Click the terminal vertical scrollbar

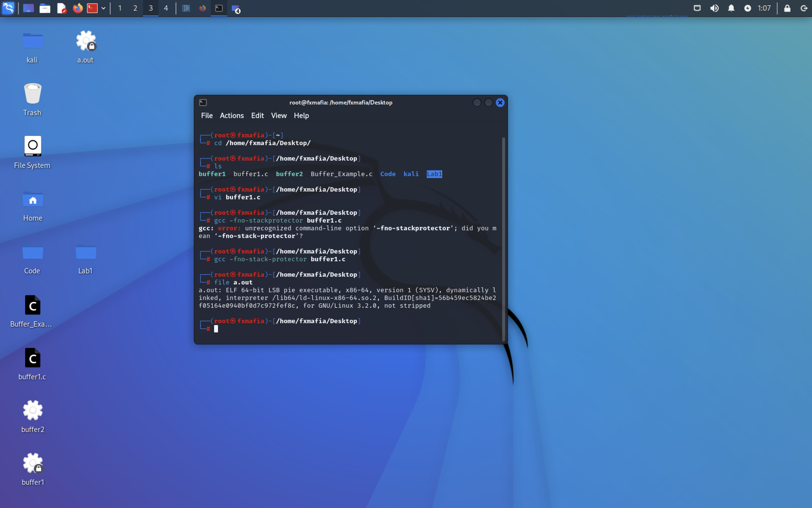[503, 239]
